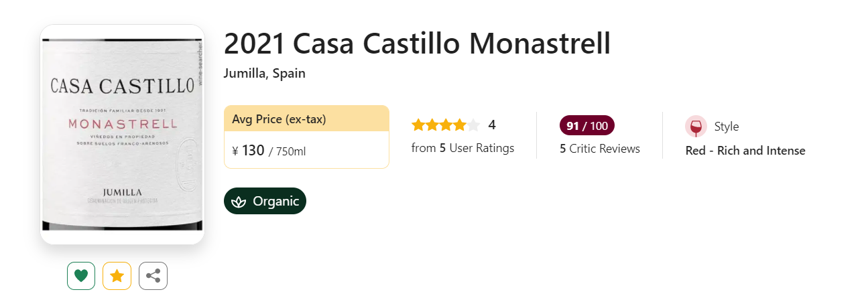This screenshot has width=868, height=298.
Task: Click the / 750ml bottle size text
Action: [x=287, y=152]
